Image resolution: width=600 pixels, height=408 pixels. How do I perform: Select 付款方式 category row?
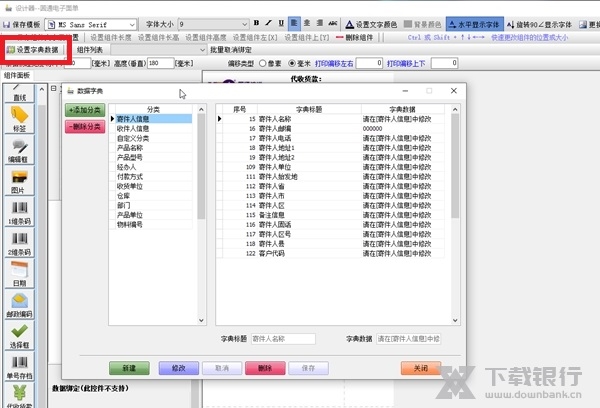click(154, 176)
